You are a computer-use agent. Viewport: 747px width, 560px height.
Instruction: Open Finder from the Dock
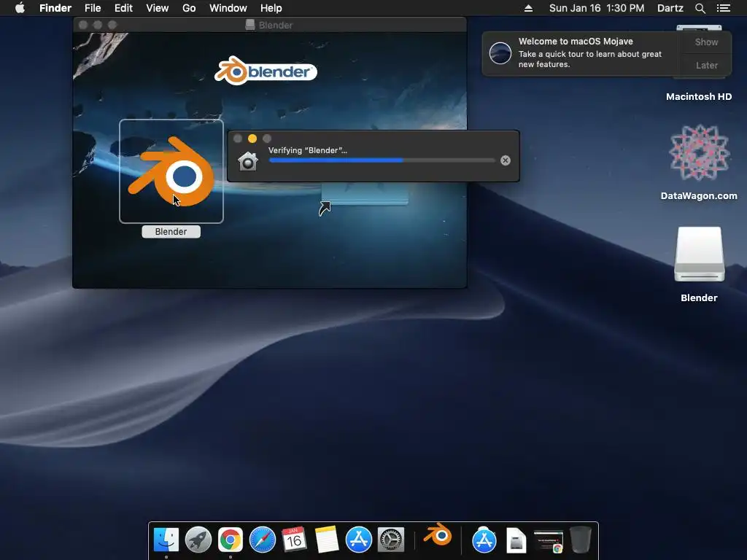[x=166, y=540]
